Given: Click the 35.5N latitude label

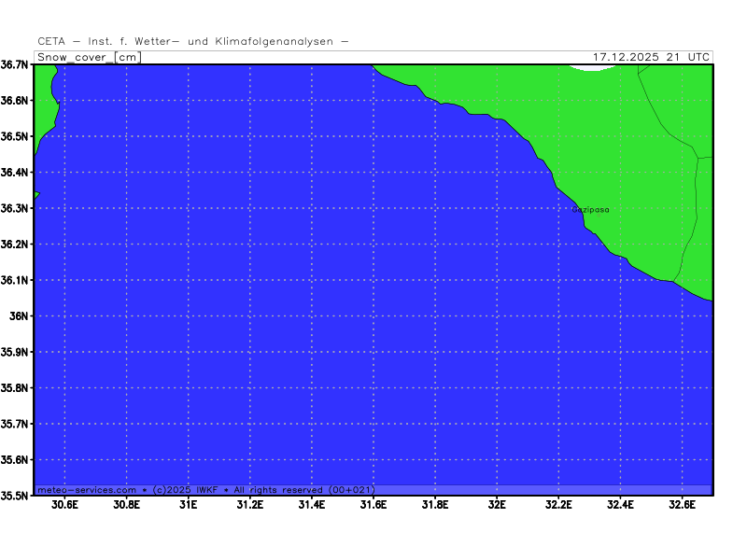Looking at the screenshot, I should click(x=16, y=496).
